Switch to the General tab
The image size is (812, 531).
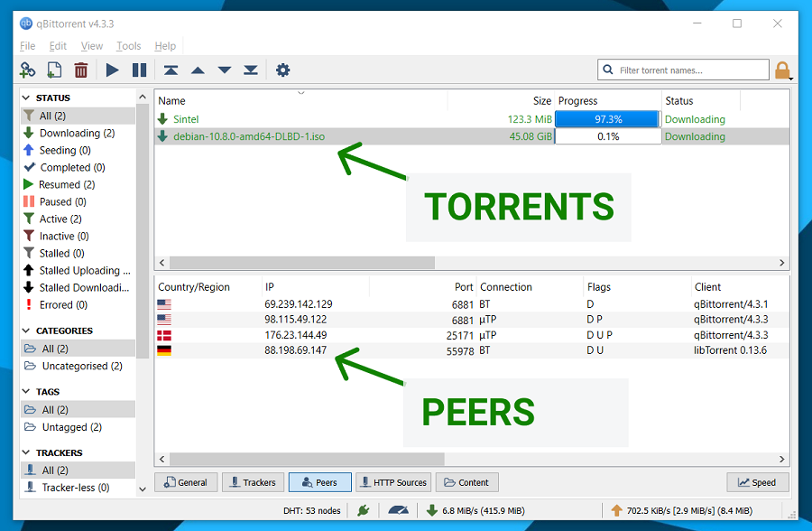186,482
